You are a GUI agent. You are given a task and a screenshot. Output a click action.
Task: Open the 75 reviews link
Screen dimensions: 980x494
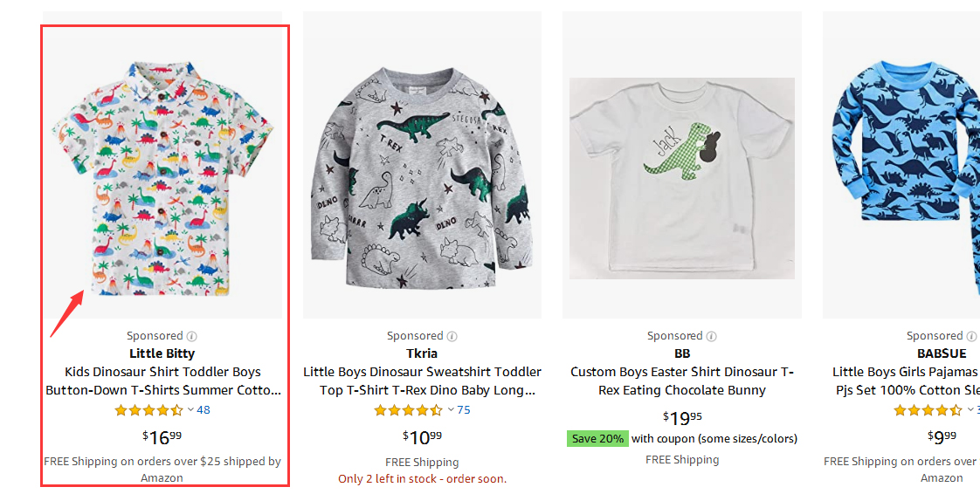click(x=464, y=410)
